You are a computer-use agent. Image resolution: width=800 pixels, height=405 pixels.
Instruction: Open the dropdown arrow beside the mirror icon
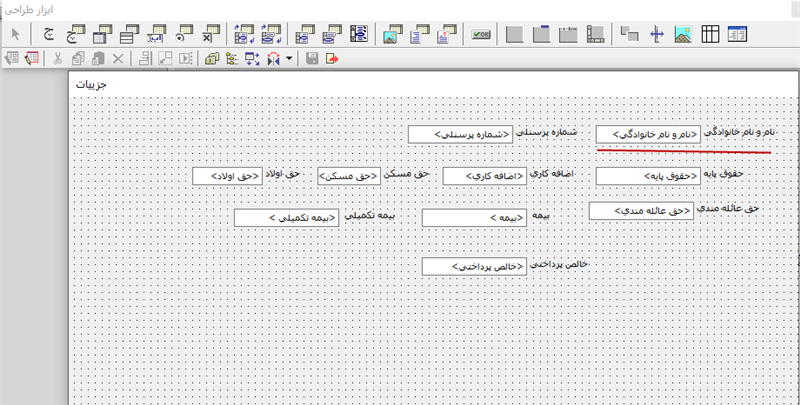[290, 59]
